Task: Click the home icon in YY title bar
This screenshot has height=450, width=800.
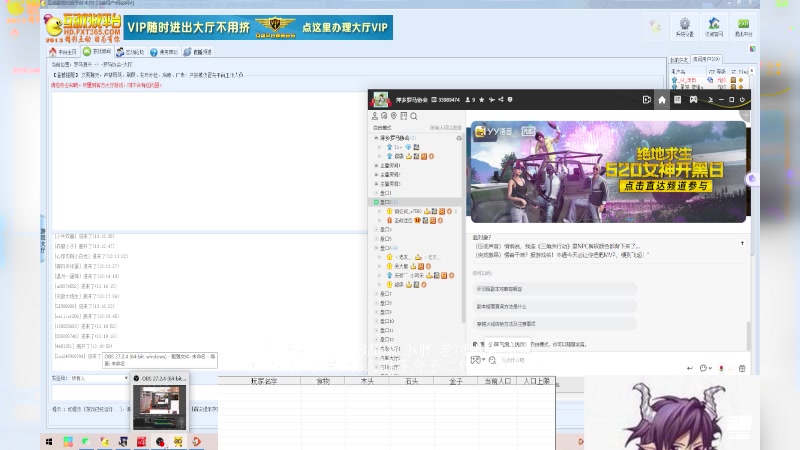Action: point(662,99)
